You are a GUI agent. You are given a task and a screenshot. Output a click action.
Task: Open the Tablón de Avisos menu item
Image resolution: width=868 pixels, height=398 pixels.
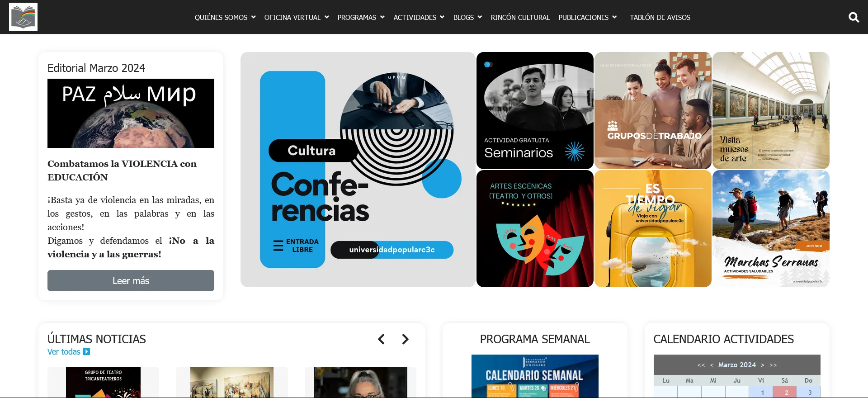tap(660, 17)
